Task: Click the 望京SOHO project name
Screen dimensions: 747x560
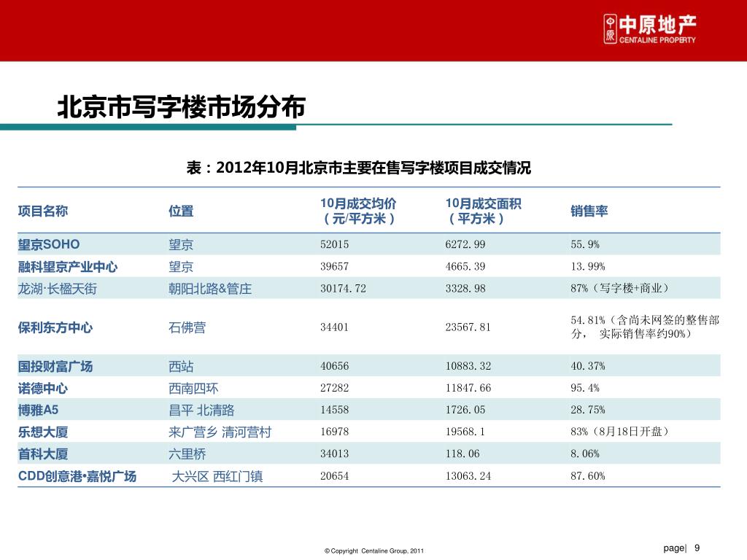Action: coord(49,244)
